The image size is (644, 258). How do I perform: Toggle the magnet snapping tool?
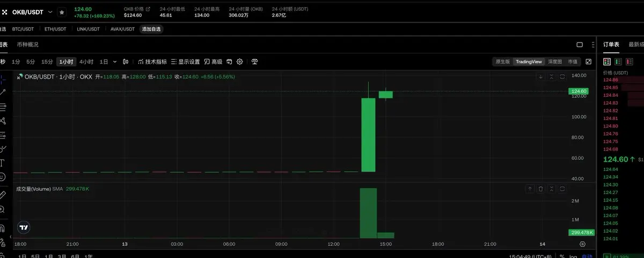pyautogui.click(x=2, y=229)
